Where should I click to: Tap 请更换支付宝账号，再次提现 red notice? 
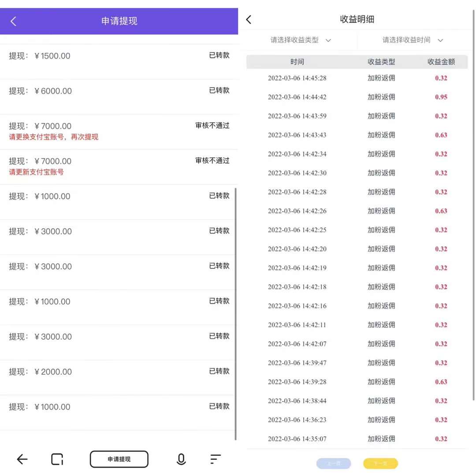click(53, 137)
